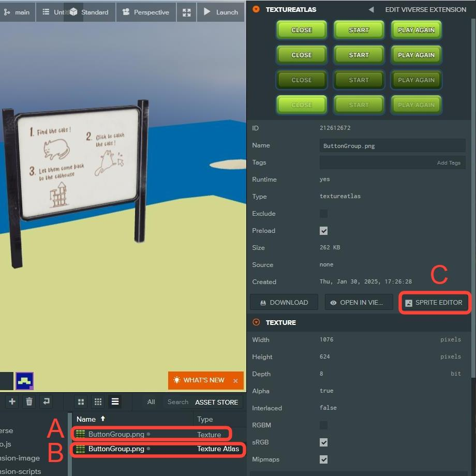The image size is (476, 476).
Task: Open the Sprite Editor
Action: [x=434, y=303]
